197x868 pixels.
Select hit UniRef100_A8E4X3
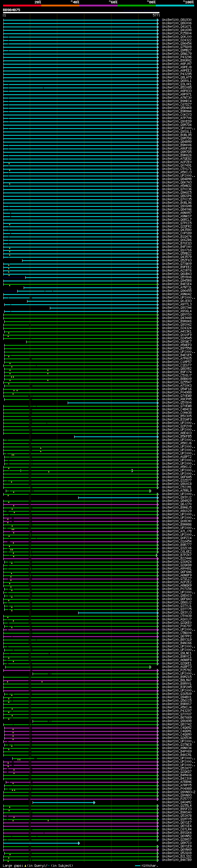point(177,433)
